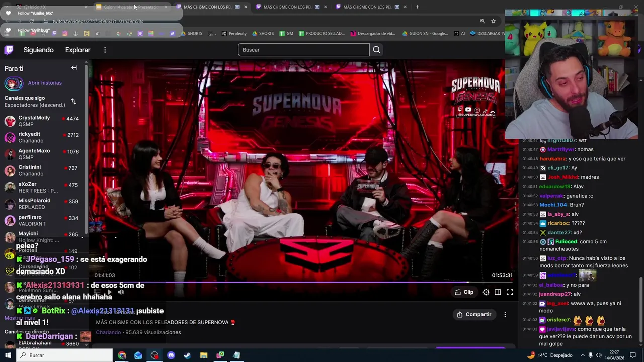
Task: Click the Twitch home logo
Action: point(9,50)
